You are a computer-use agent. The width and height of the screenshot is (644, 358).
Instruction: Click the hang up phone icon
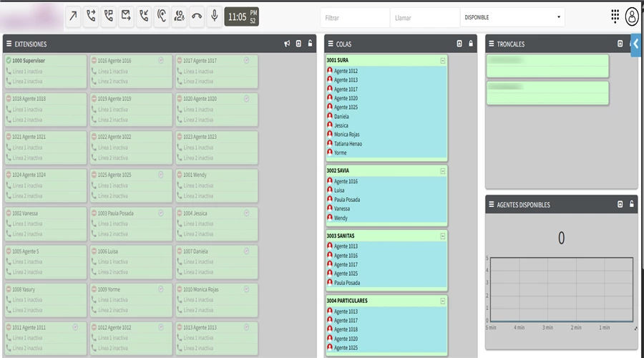tap(196, 16)
